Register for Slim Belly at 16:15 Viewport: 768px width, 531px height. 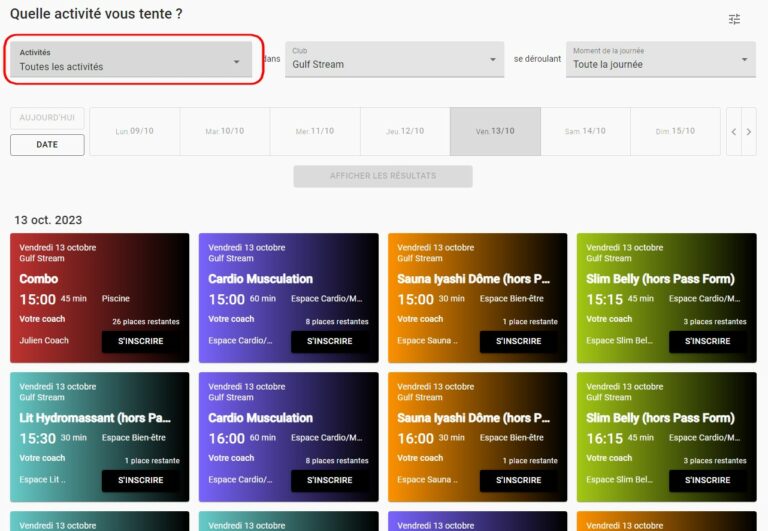tap(708, 480)
